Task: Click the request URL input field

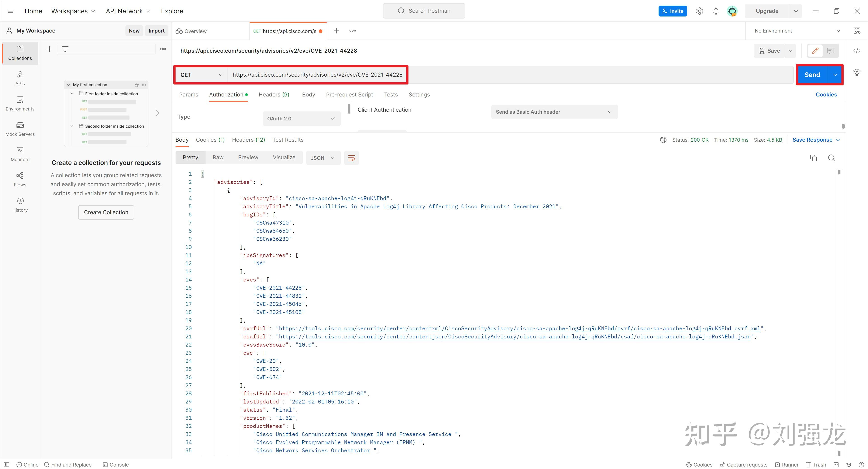Action: (x=317, y=75)
